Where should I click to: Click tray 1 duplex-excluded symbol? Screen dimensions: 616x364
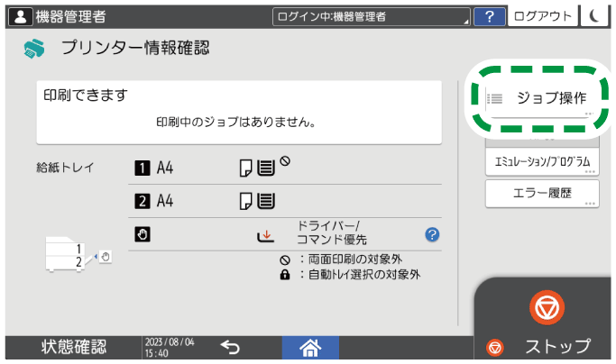click(x=285, y=160)
